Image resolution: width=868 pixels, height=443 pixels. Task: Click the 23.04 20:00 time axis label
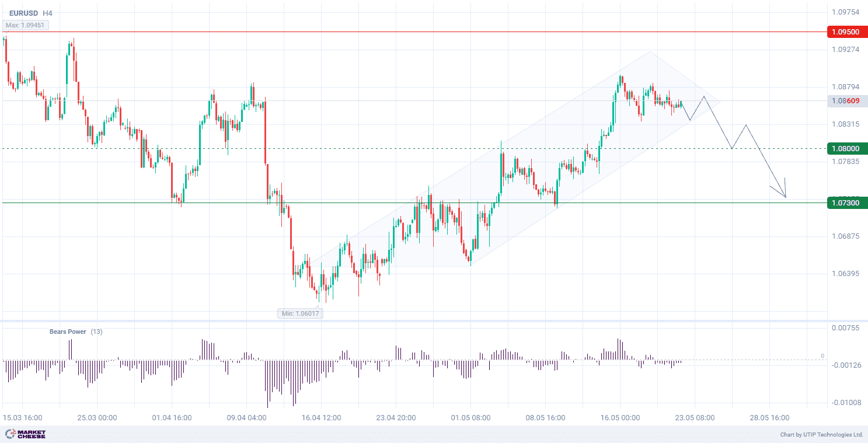pos(396,418)
